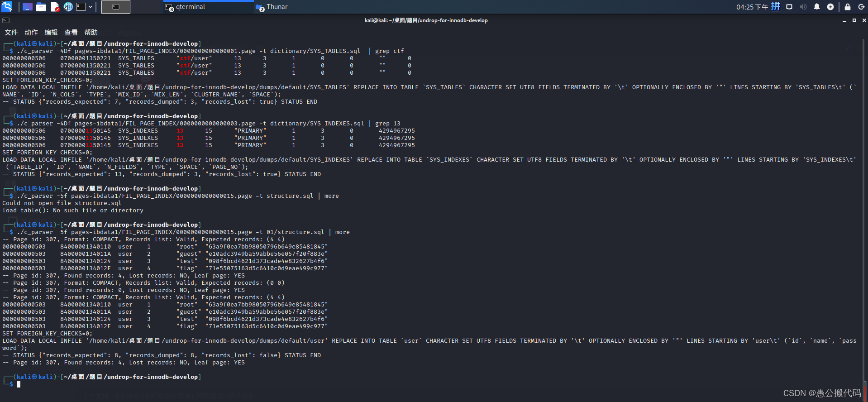This screenshot has width=868, height=402.
Task: Open the volume speaker tray icon
Action: coord(803,7)
